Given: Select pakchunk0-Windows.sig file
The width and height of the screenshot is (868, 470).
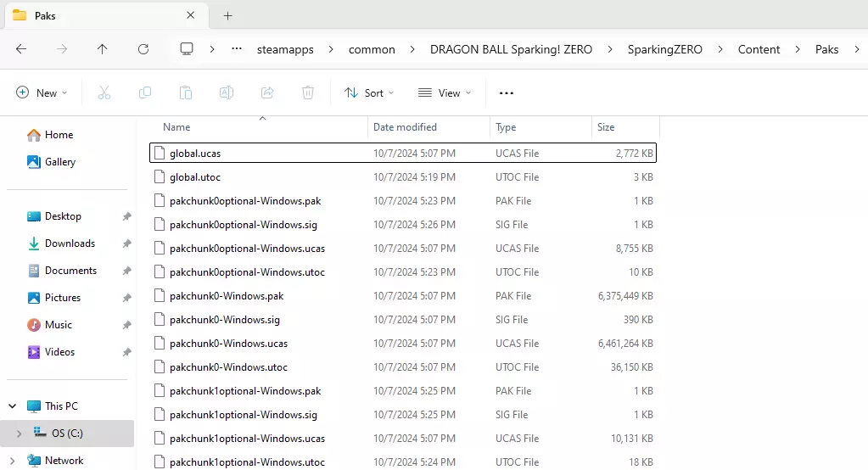Looking at the screenshot, I should (x=403, y=320).
